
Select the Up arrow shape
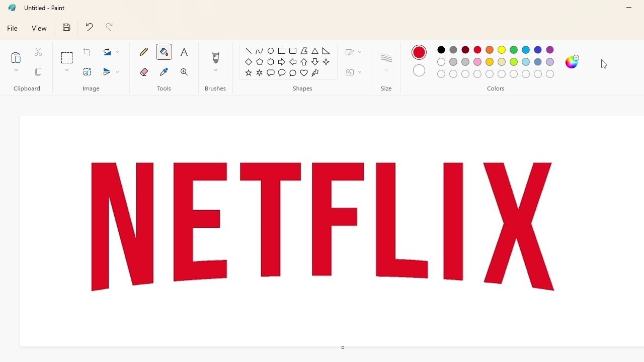point(304,62)
